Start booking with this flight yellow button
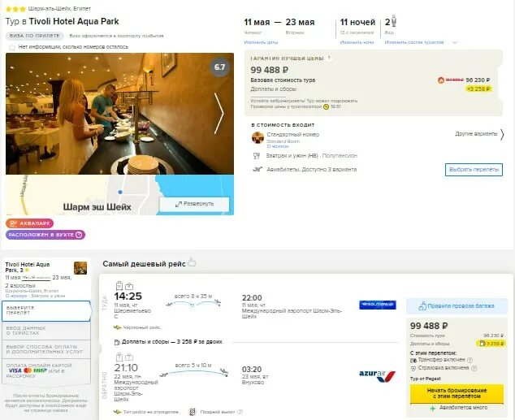 (457, 393)
